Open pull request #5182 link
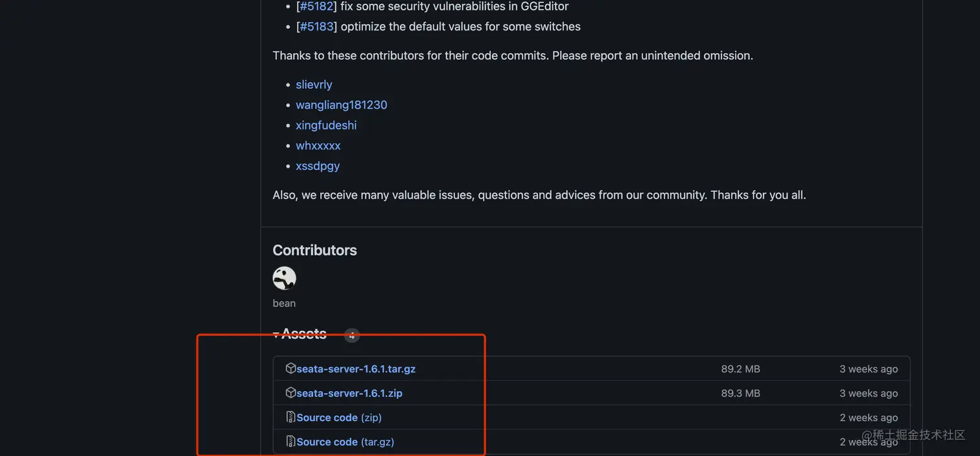This screenshot has width=980, height=456. 316,6
